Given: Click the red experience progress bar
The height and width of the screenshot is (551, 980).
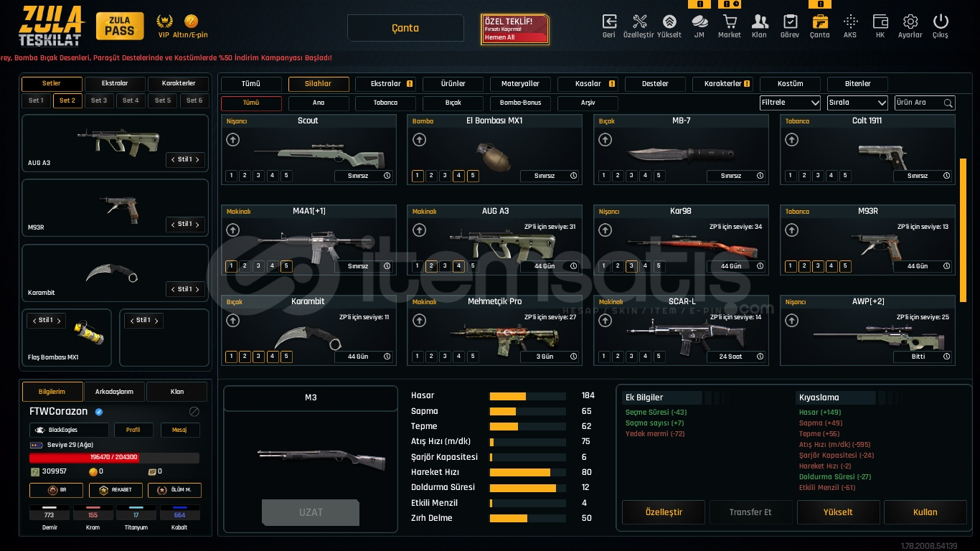Looking at the screenshot, I should (x=114, y=457).
